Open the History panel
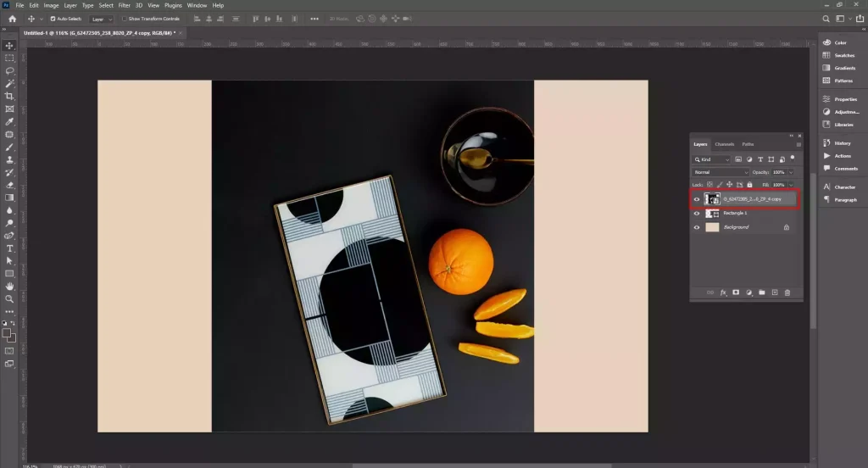The image size is (868, 468). (837, 143)
